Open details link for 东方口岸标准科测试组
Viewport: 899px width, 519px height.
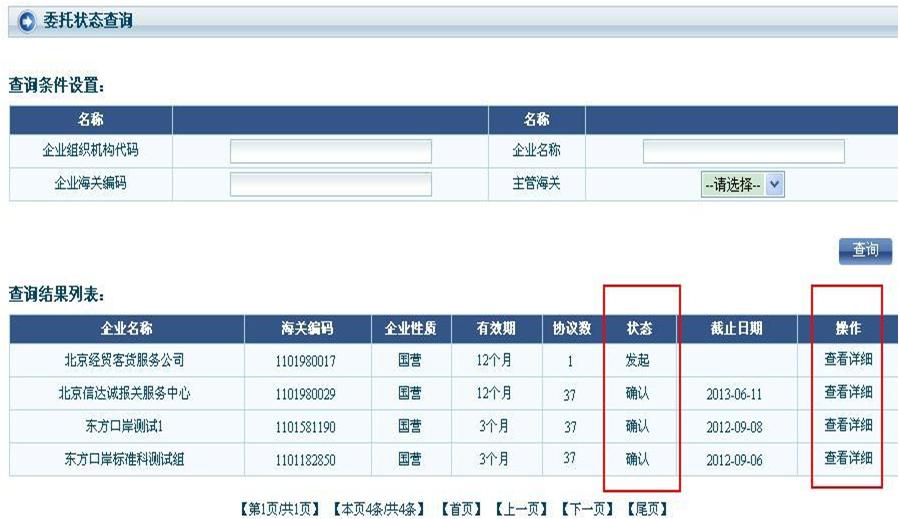click(x=848, y=459)
